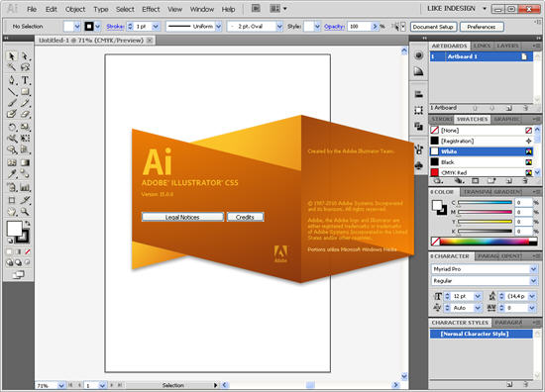
Task: Click the Preferences button
Action: click(x=482, y=27)
